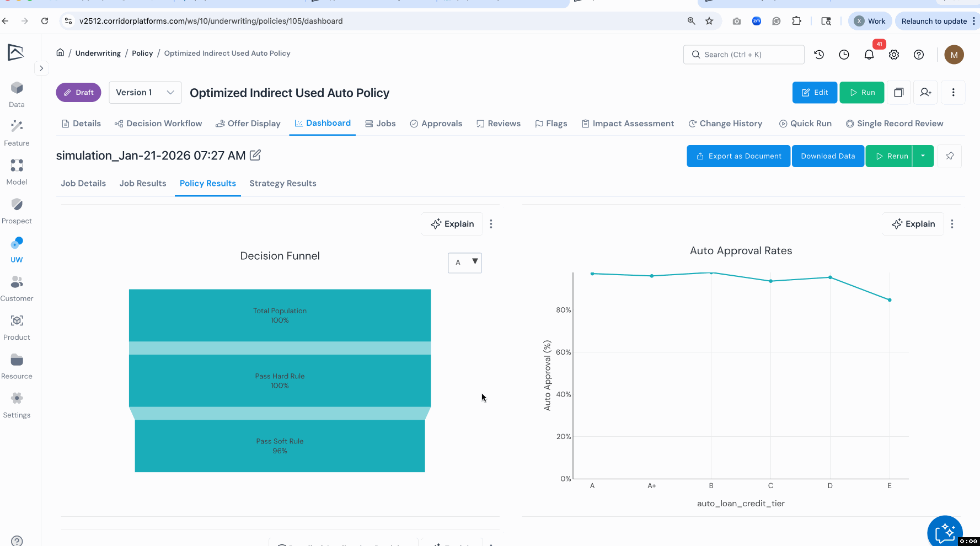Open the AI assistant chat bubble
Viewport: 980px width, 546px height.
944,532
